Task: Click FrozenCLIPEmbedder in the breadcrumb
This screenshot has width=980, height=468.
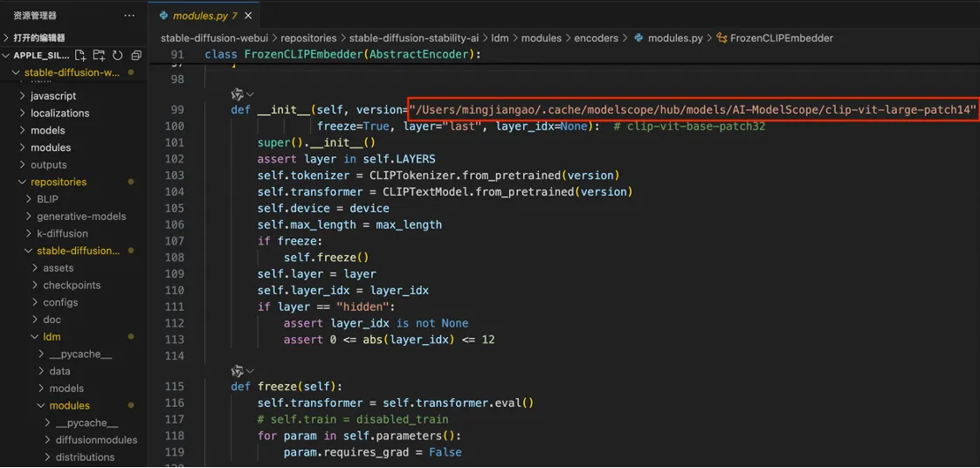Action: coord(782,38)
